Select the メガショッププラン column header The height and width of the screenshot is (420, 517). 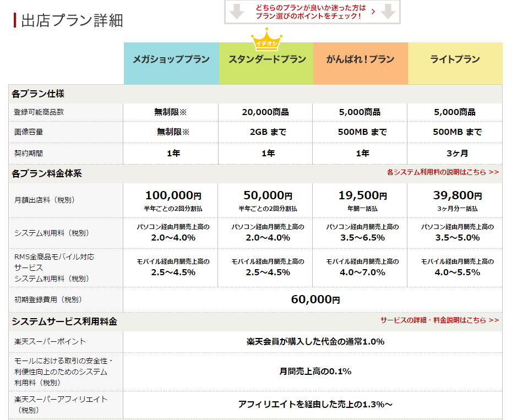[x=171, y=59]
